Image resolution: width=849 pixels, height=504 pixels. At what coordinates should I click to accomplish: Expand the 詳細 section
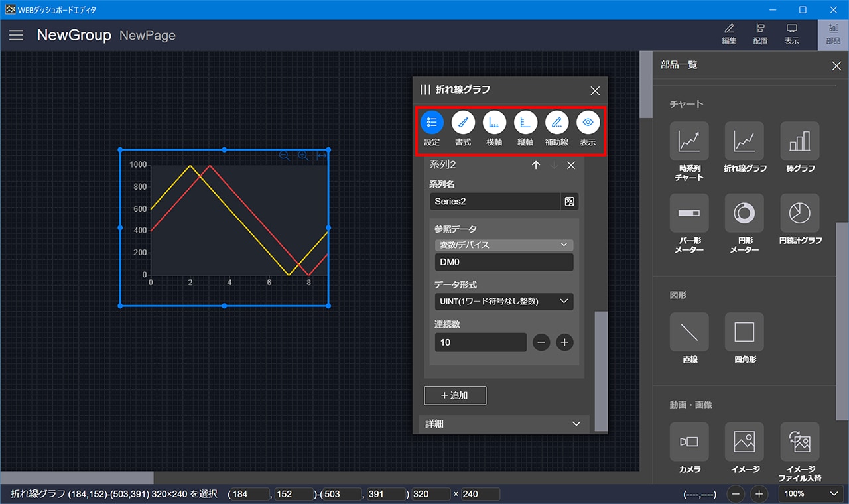coord(503,424)
